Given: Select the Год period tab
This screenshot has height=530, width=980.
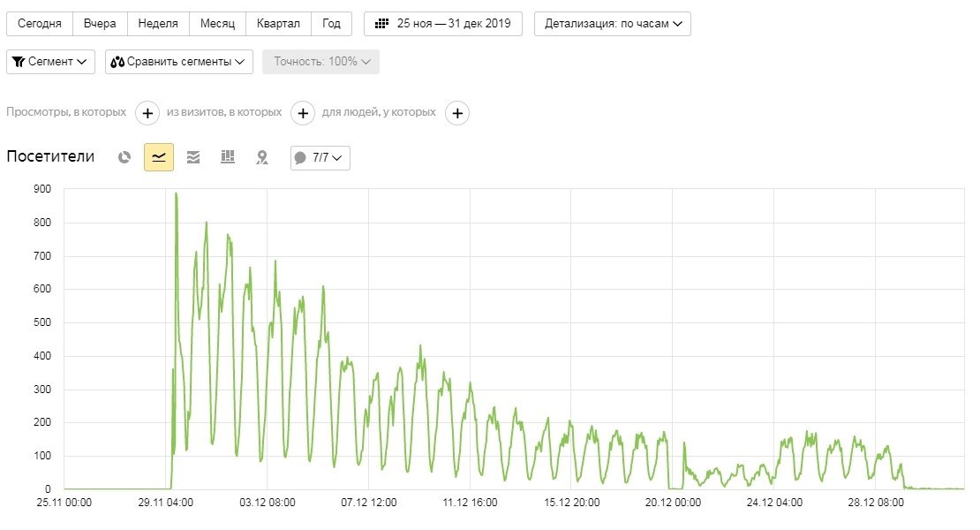Looking at the screenshot, I should click(x=331, y=24).
